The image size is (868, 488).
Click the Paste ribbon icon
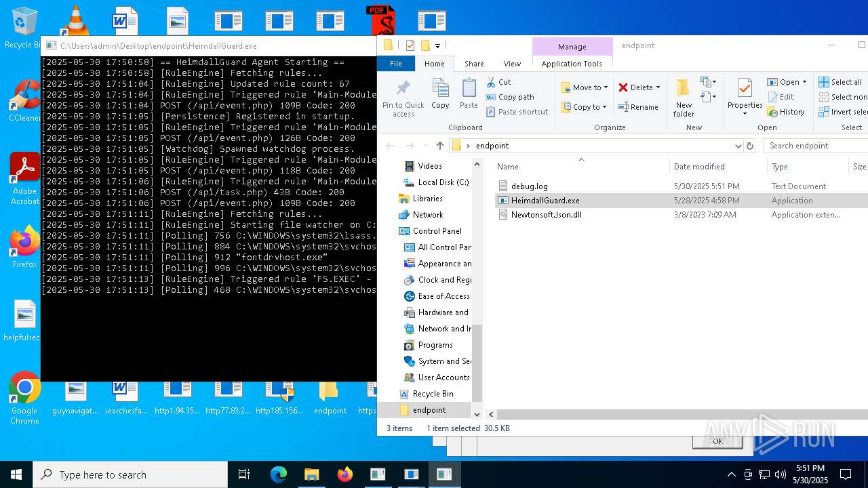click(x=469, y=94)
